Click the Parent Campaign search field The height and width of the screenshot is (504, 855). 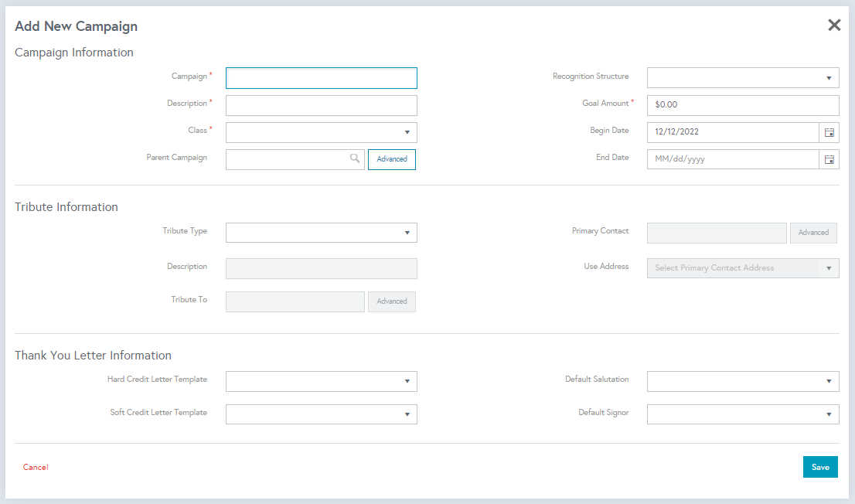coord(295,159)
